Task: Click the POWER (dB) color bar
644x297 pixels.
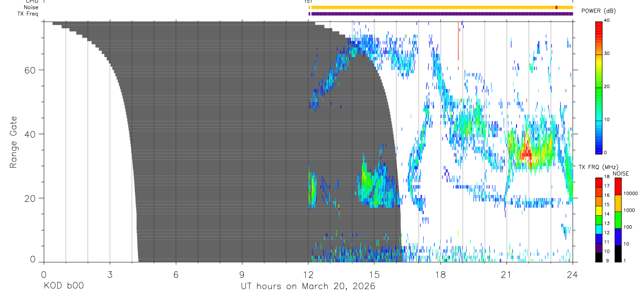Action: [x=599, y=87]
